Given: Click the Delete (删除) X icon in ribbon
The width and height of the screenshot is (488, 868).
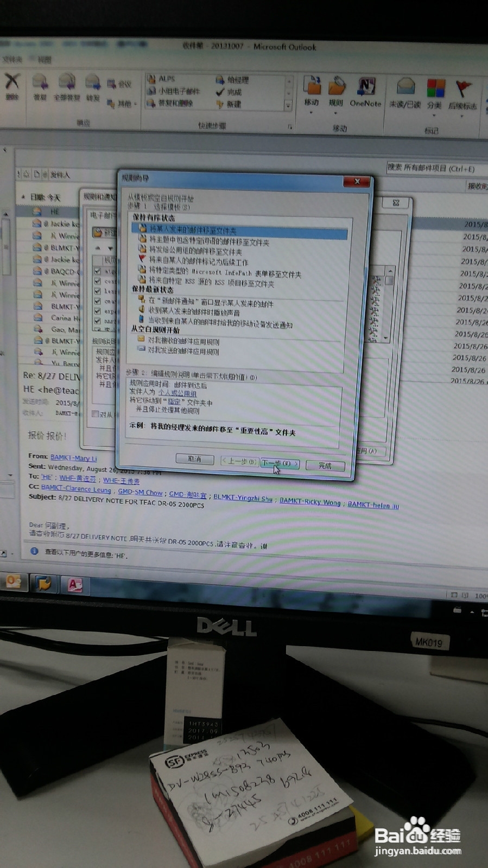Looking at the screenshot, I should click(x=12, y=81).
